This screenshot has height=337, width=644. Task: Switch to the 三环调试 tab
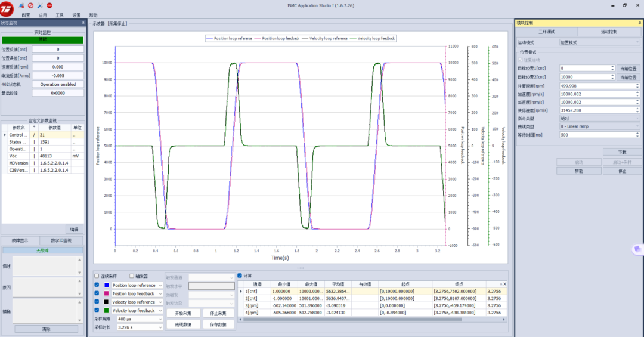tap(547, 32)
